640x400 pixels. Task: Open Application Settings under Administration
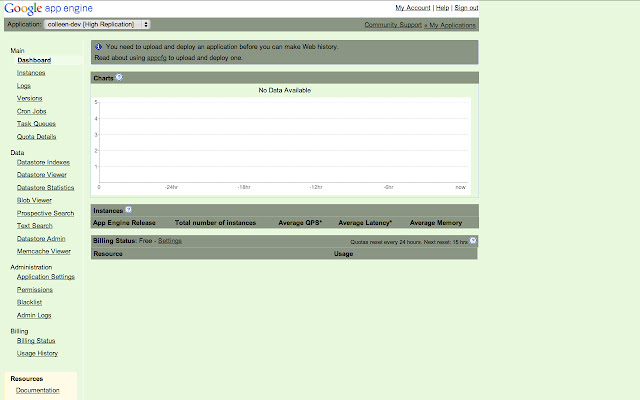tap(46, 277)
